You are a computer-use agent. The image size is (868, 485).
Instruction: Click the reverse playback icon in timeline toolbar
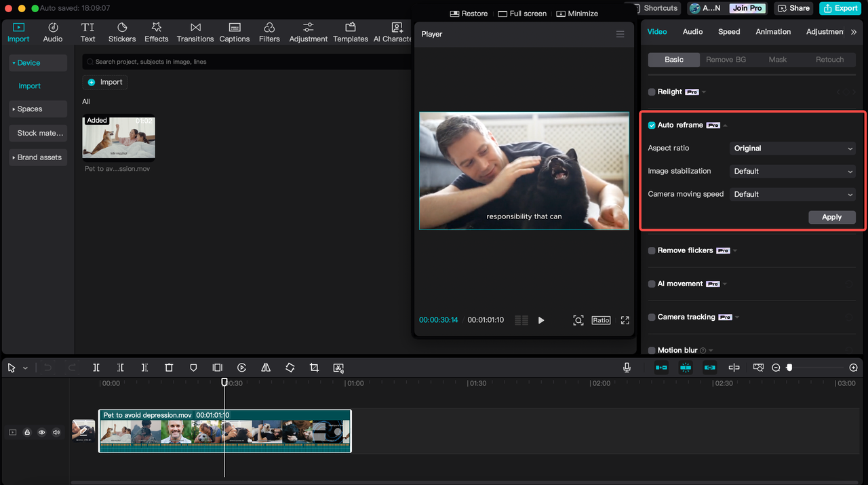point(241,368)
